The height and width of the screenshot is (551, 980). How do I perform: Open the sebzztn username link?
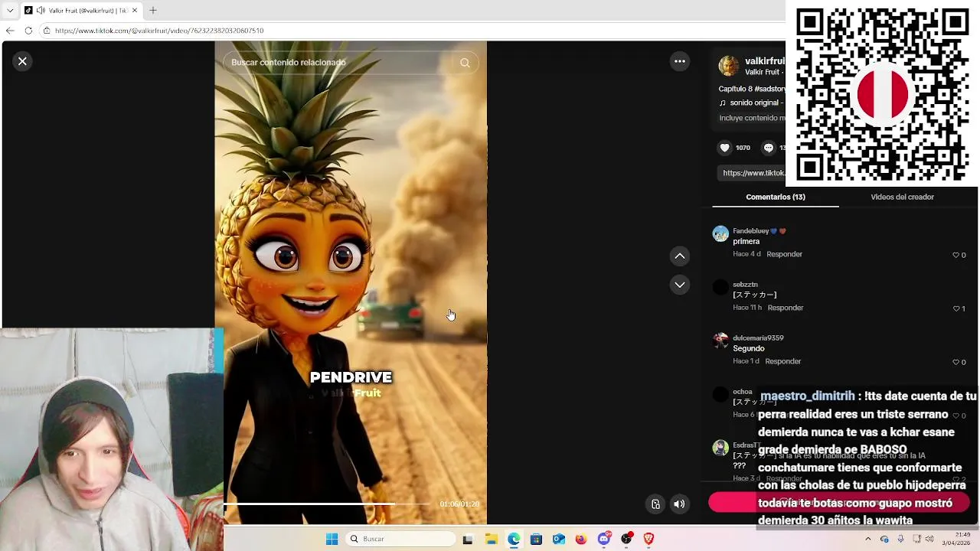click(x=745, y=285)
